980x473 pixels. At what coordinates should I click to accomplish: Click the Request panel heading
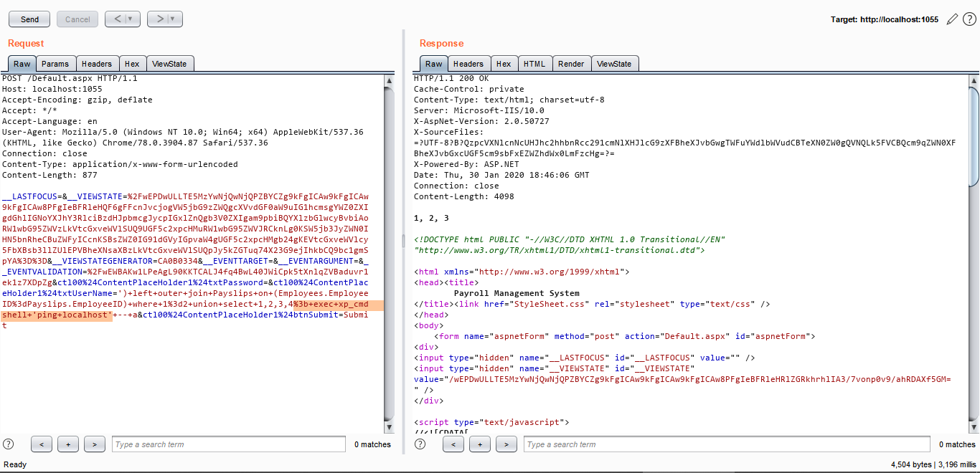(27, 44)
